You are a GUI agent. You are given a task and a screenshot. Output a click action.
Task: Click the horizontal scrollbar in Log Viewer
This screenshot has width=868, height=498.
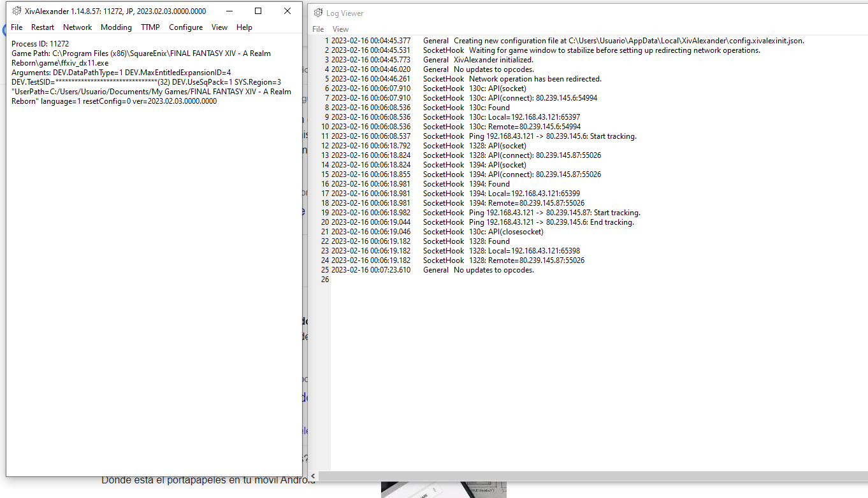[x=574, y=476]
